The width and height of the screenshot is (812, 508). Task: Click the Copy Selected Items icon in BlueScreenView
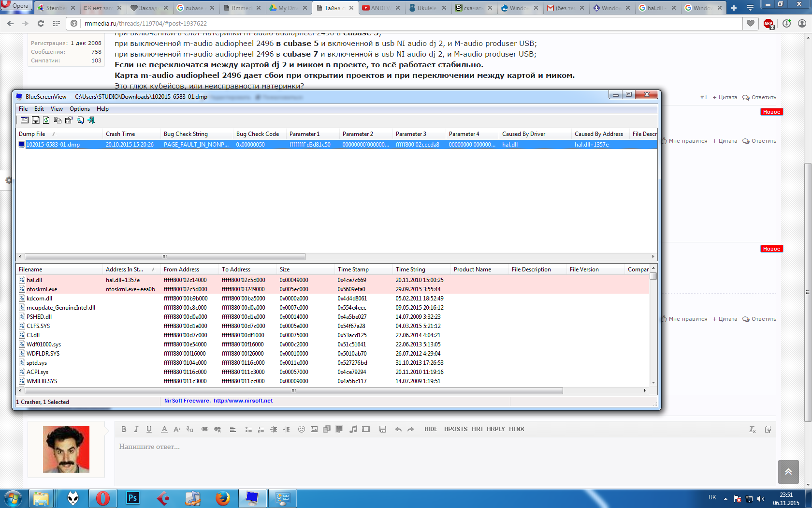tap(58, 120)
